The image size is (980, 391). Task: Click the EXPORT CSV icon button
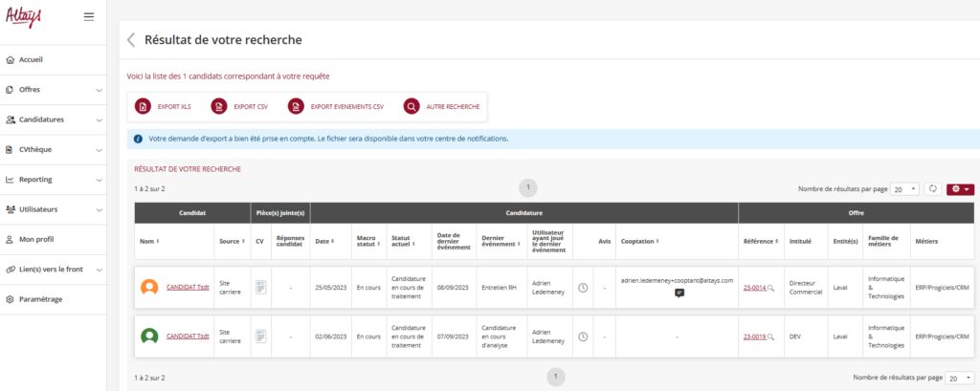click(x=219, y=107)
